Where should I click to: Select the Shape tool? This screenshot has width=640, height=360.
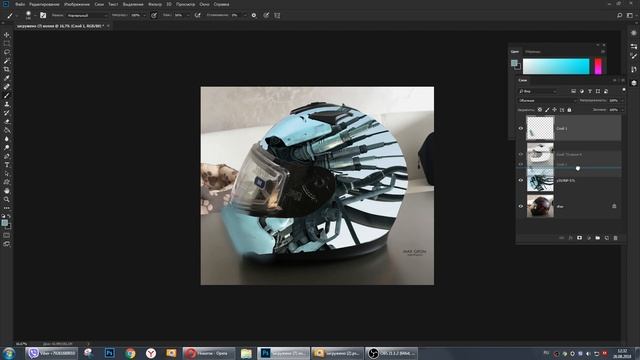coord(7,182)
